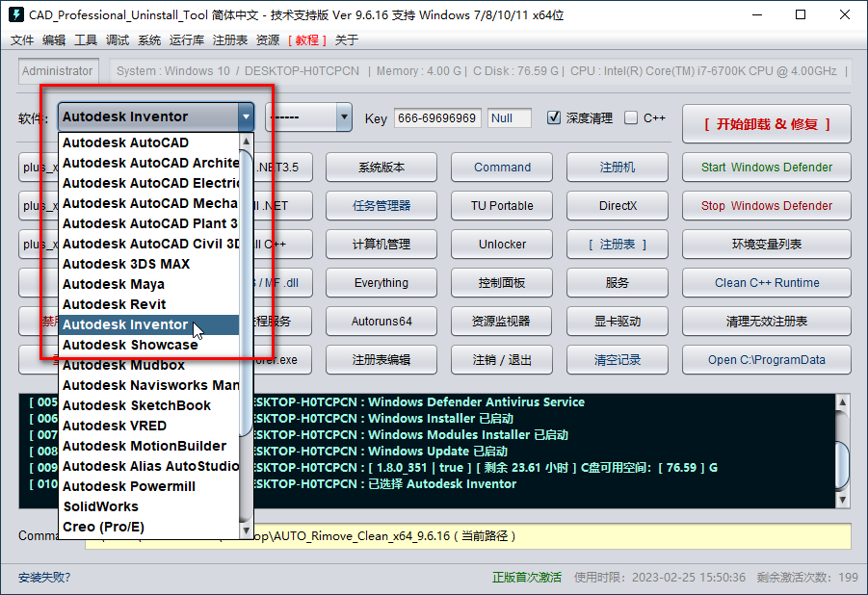Select Autodesk SketchBook entry
Image resolution: width=868 pixels, height=595 pixels.
148,405
